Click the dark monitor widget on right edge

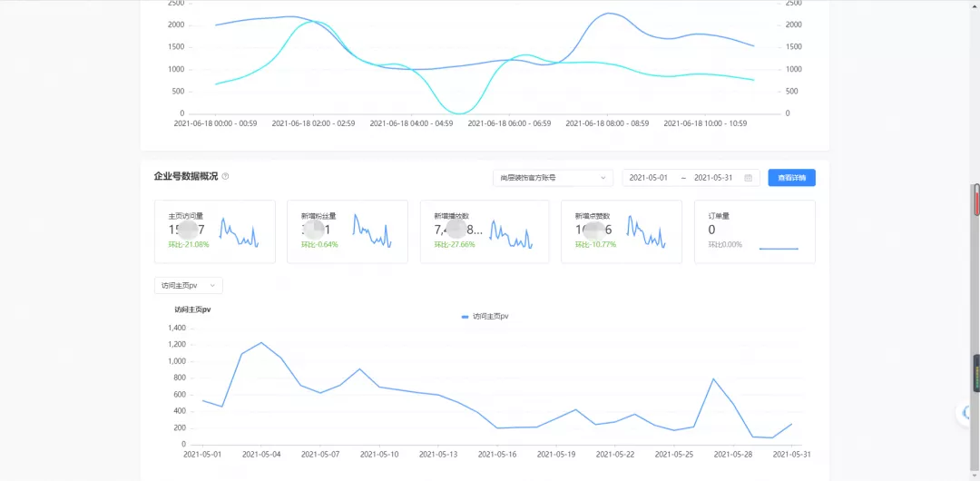pyautogui.click(x=976, y=373)
